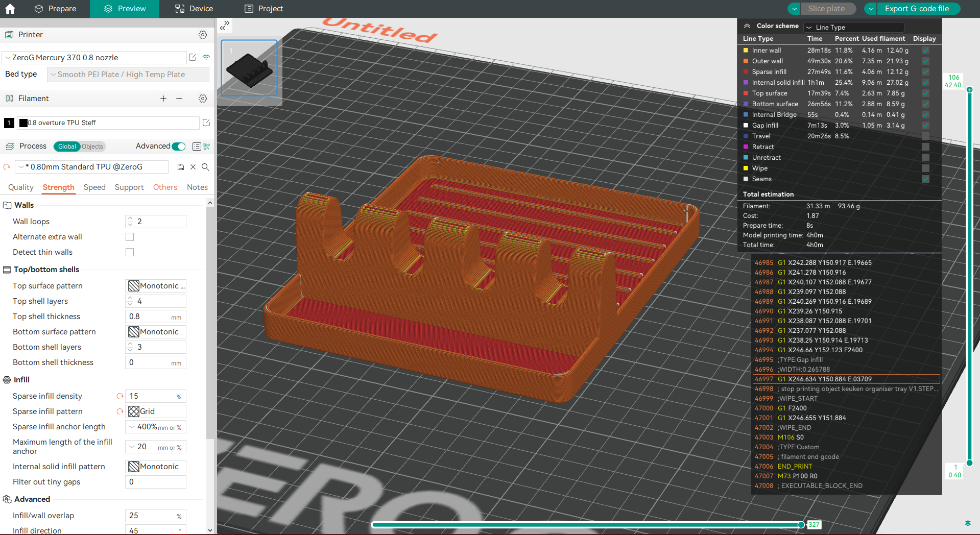This screenshot has height=535, width=980.
Task: Switch process scope to Objects
Action: click(x=92, y=147)
